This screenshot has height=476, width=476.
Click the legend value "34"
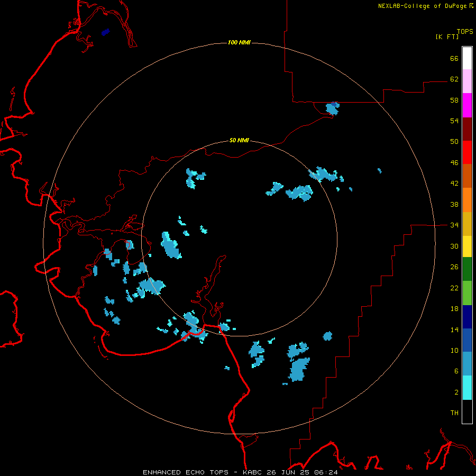454,225
